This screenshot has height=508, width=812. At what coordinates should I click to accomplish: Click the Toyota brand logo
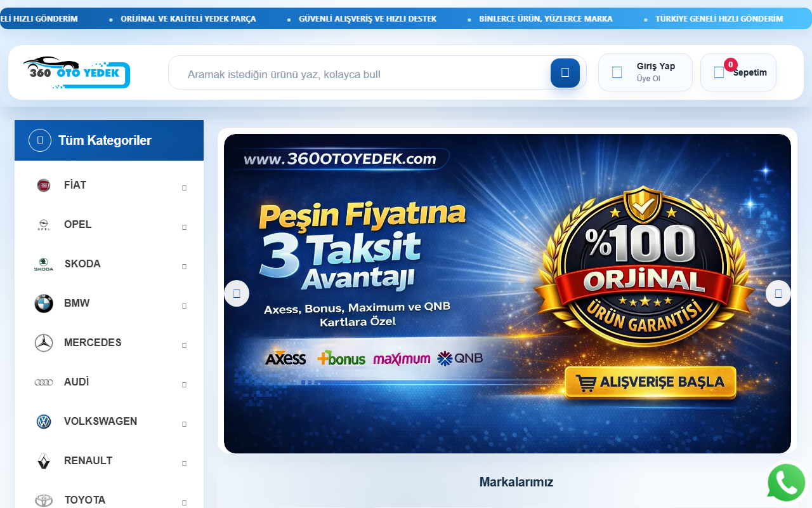(x=44, y=500)
